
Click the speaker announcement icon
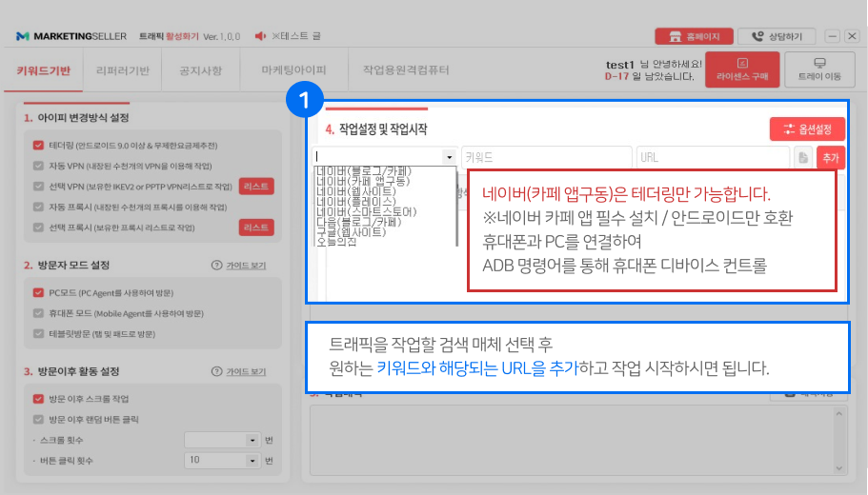tap(260, 36)
